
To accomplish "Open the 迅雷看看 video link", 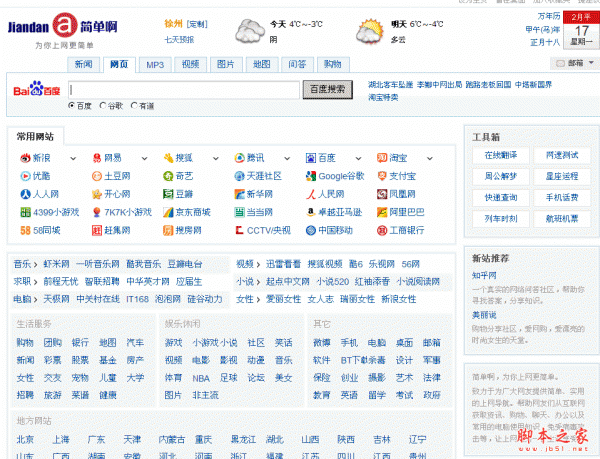I will coord(283,264).
